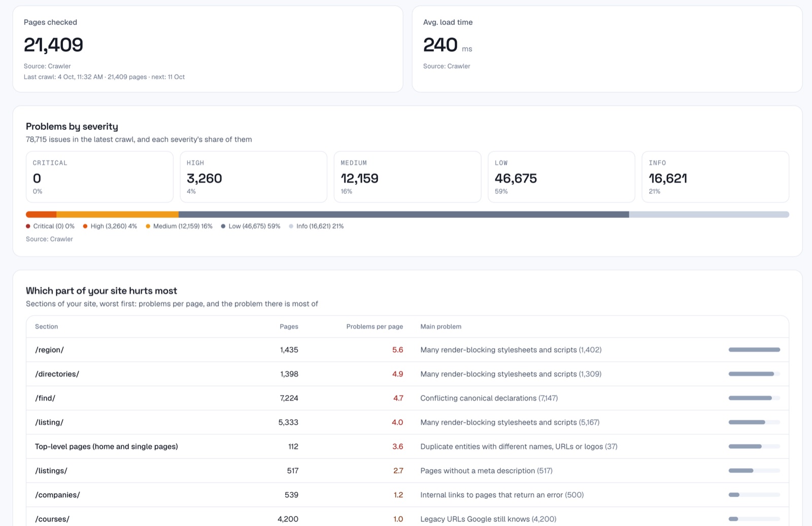Select the Low severity card 46,675
Screen dimensions: 812x526
pyautogui.click(x=561, y=177)
